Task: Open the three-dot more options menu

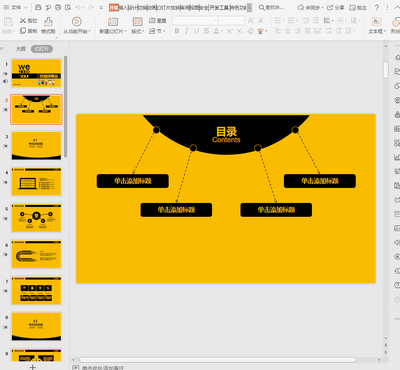Action: [387, 7]
